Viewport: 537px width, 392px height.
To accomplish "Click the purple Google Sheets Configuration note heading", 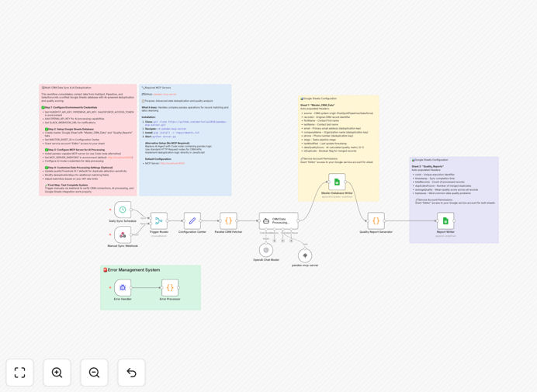I will point(431,160).
